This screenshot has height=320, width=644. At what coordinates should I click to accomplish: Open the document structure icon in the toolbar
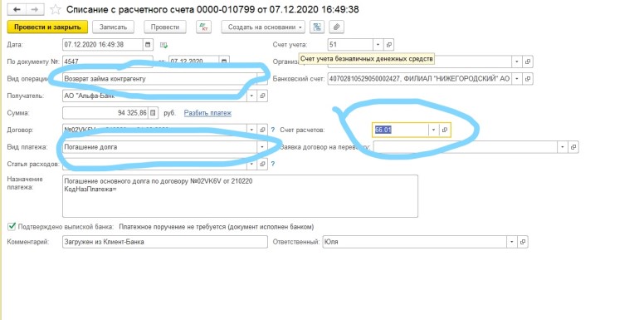(x=317, y=27)
